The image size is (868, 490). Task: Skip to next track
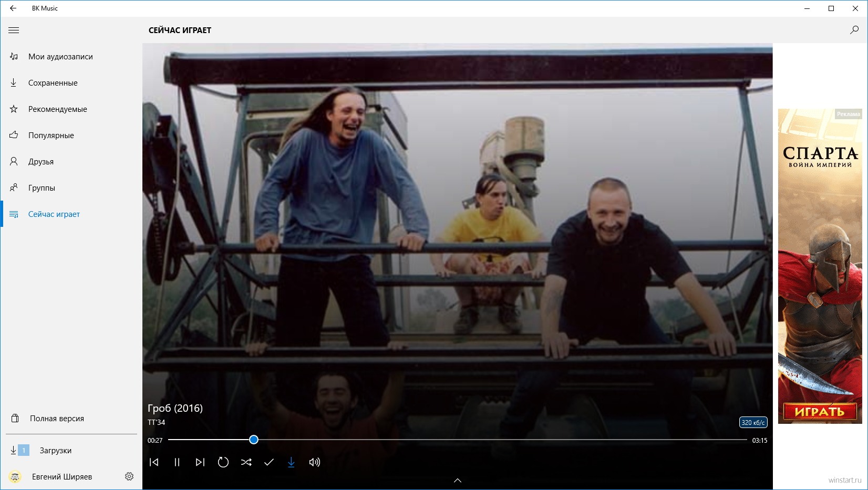[x=200, y=462]
